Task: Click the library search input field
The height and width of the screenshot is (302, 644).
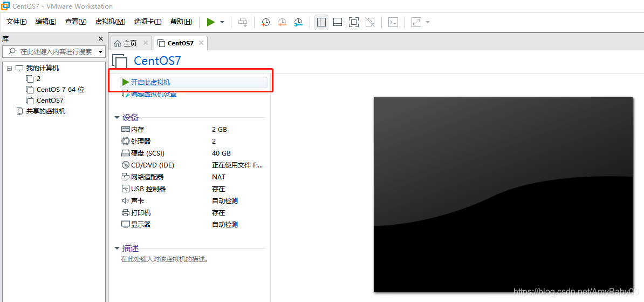Action: [53, 52]
